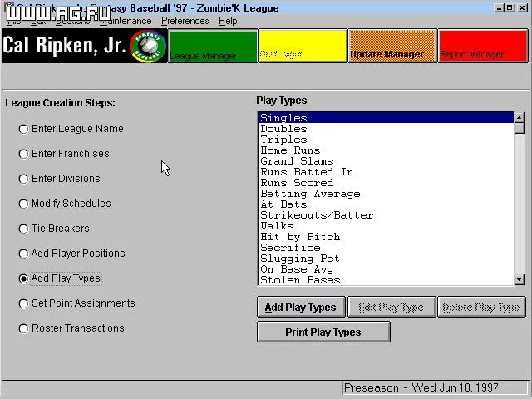Select Runs Scored entry

click(386, 183)
